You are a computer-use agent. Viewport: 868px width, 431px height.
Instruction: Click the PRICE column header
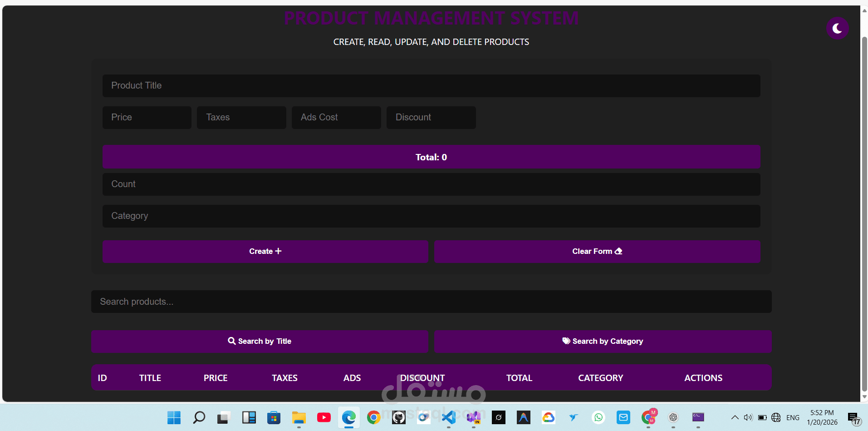(x=216, y=378)
